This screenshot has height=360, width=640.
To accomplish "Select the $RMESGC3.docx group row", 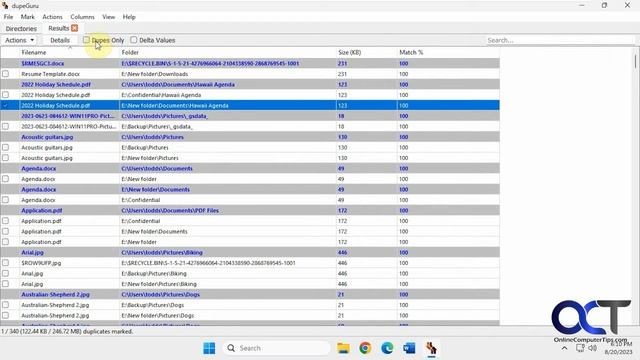I will tap(250, 63).
